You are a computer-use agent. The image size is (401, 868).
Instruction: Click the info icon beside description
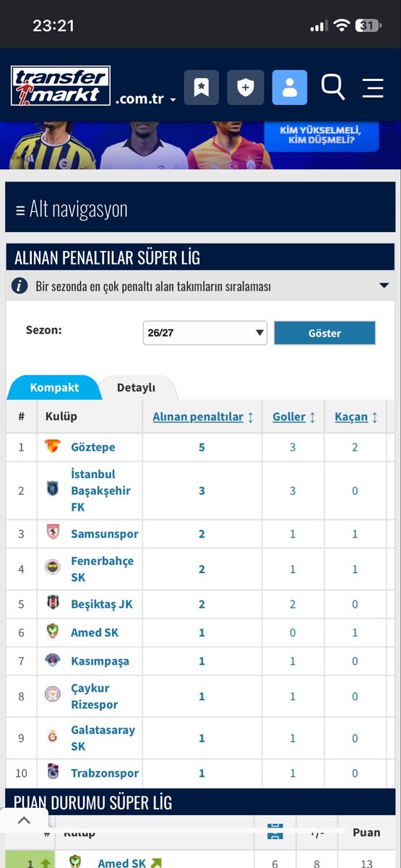click(20, 286)
